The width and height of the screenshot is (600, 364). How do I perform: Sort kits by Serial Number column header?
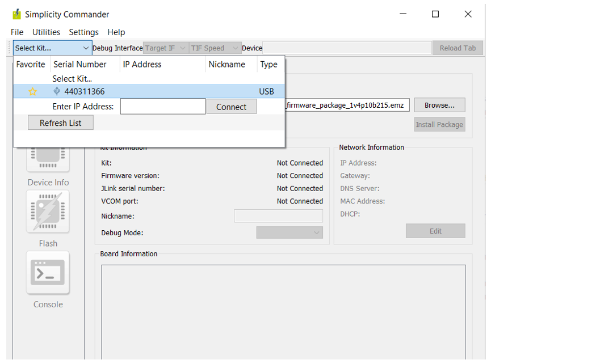(80, 65)
